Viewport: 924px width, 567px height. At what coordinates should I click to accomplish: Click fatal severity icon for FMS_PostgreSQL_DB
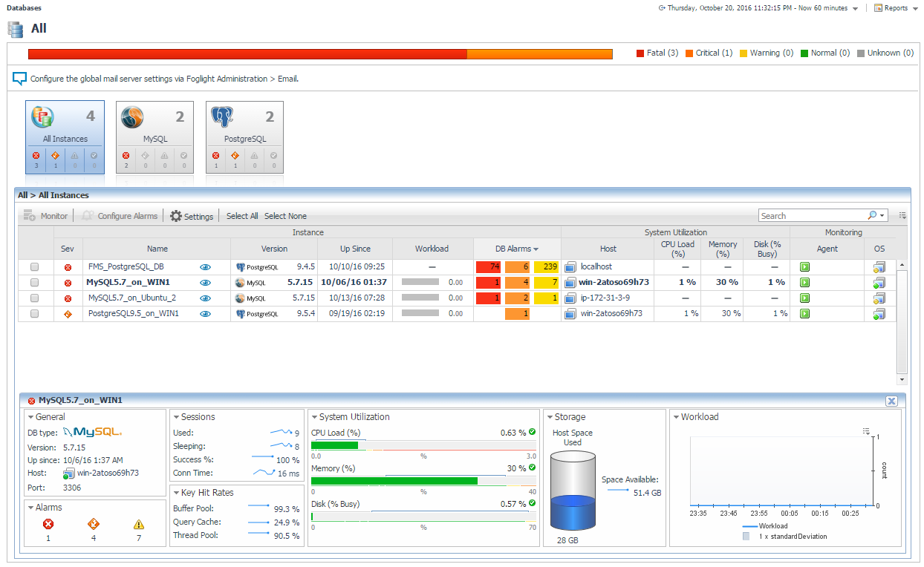68,267
